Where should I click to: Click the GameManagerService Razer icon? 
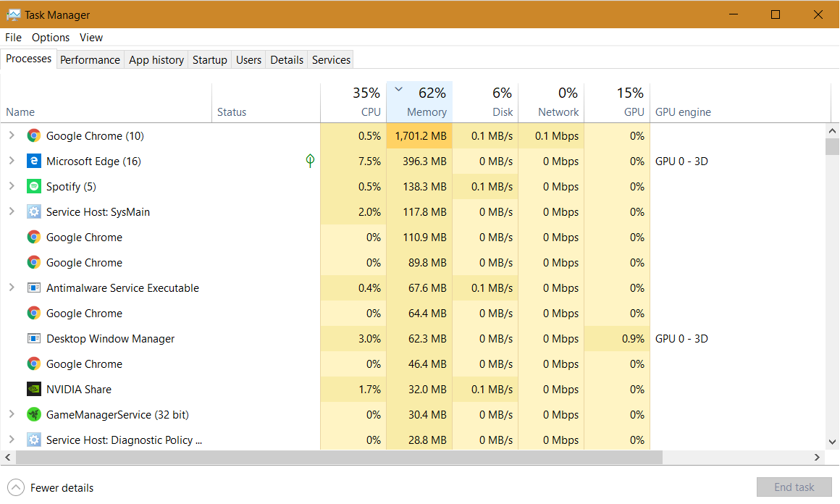(34, 414)
